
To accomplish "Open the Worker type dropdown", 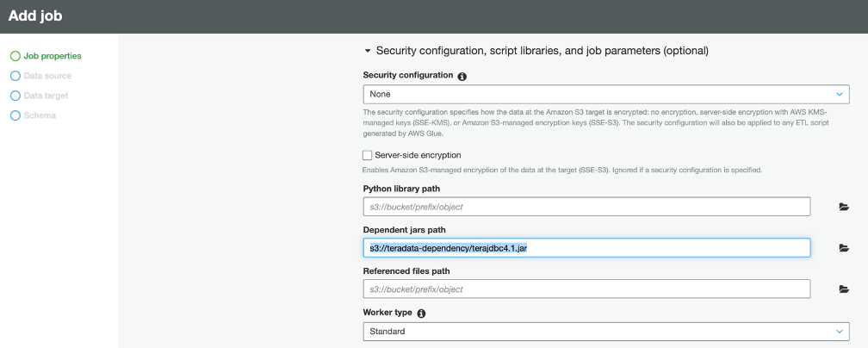I will pyautogui.click(x=605, y=331).
